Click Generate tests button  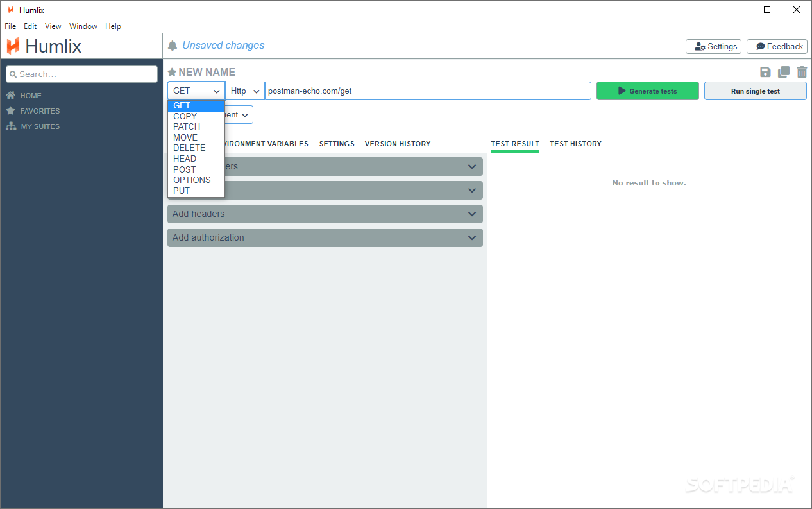648,91
